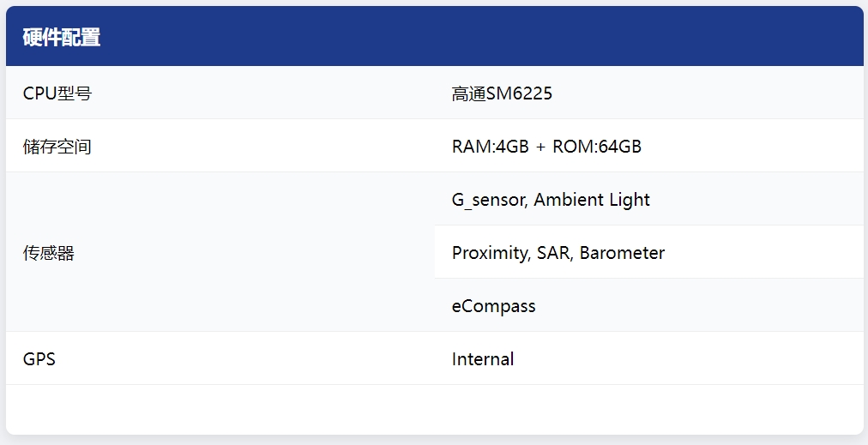Click Proximity, SAR, Barometer entry

coord(558,253)
